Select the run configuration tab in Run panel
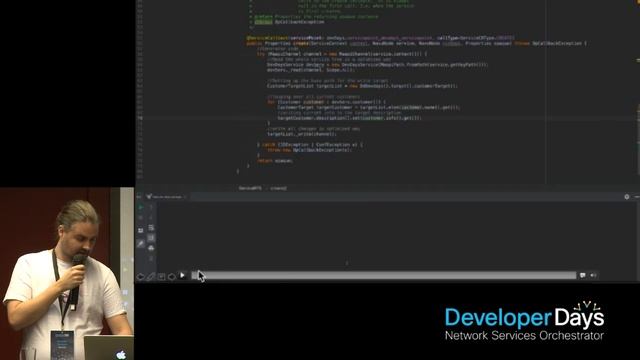640x360 pixels. (x=167, y=197)
